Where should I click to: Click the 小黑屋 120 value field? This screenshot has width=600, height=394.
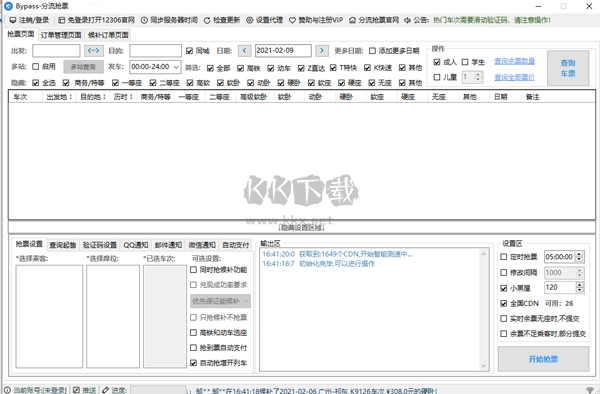560,287
